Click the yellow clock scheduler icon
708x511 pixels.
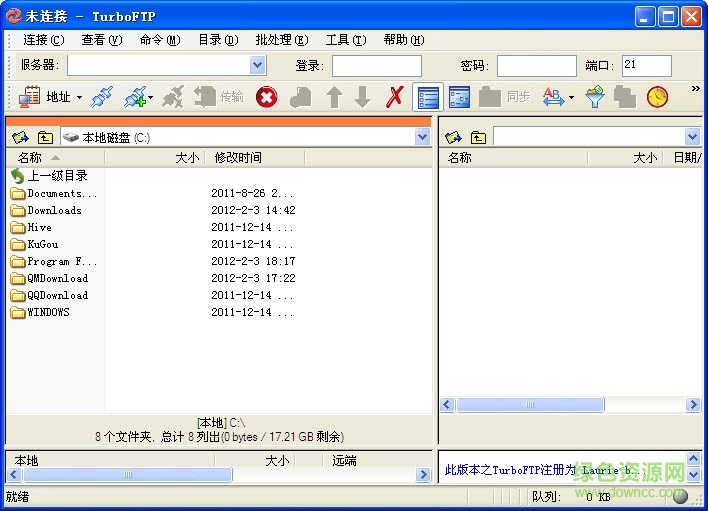[x=657, y=97]
